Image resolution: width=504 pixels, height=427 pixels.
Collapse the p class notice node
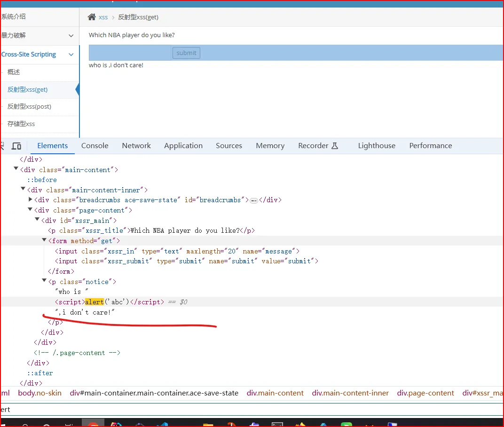click(x=44, y=280)
